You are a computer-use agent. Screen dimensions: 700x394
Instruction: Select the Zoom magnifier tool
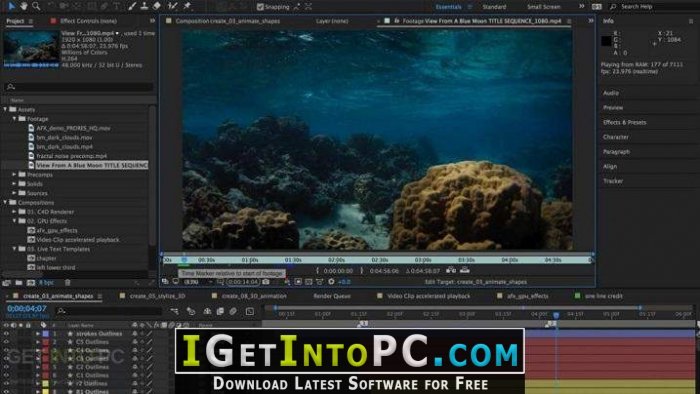[36, 6]
